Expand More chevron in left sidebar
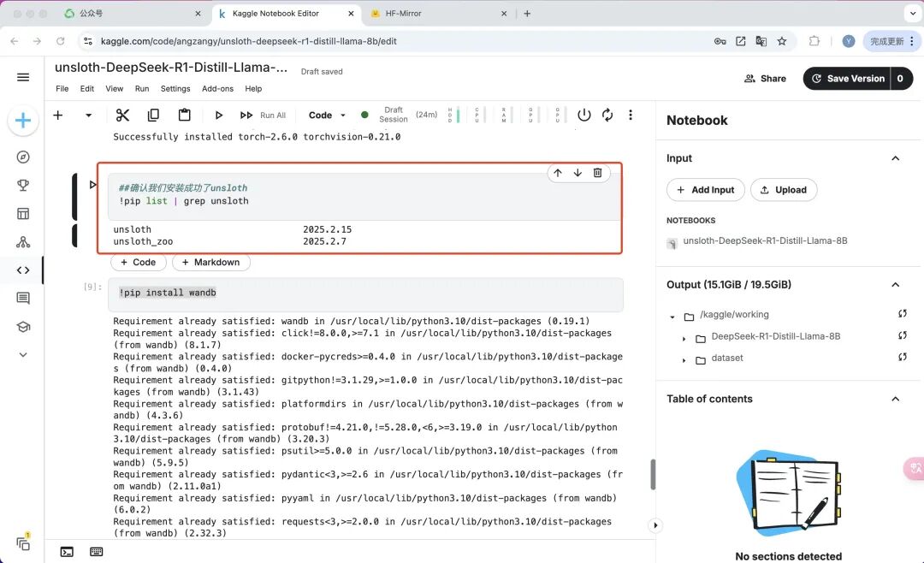The height and width of the screenshot is (563, 924). click(23, 355)
